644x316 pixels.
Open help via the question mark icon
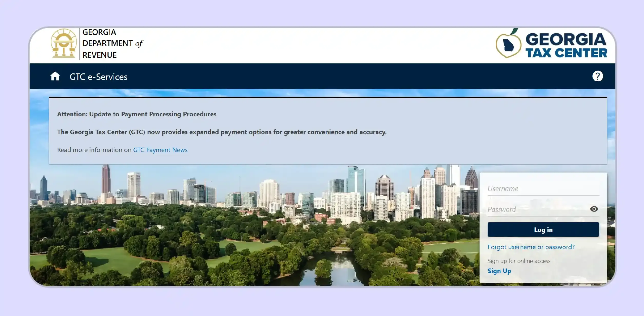598,76
